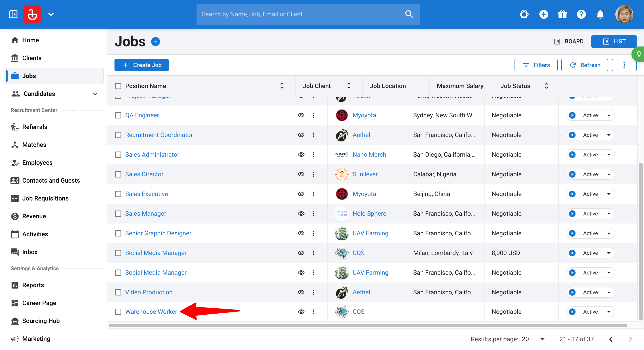
Task: Click the search magnifier icon
Action: click(409, 14)
